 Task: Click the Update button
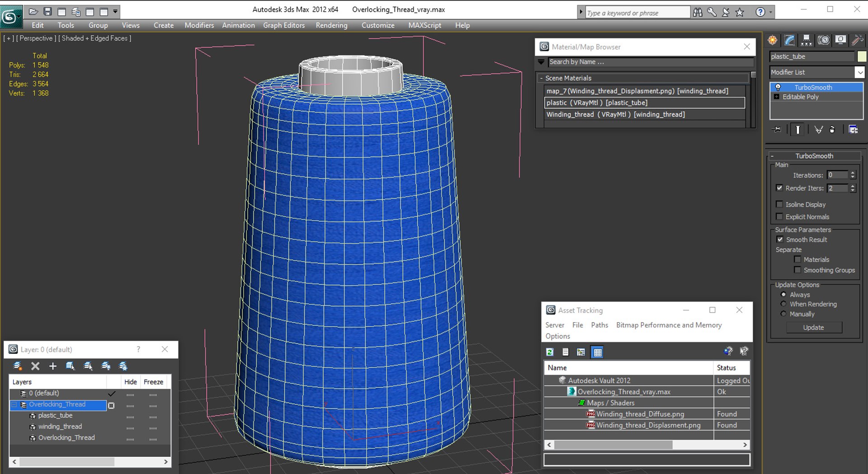[x=814, y=328]
